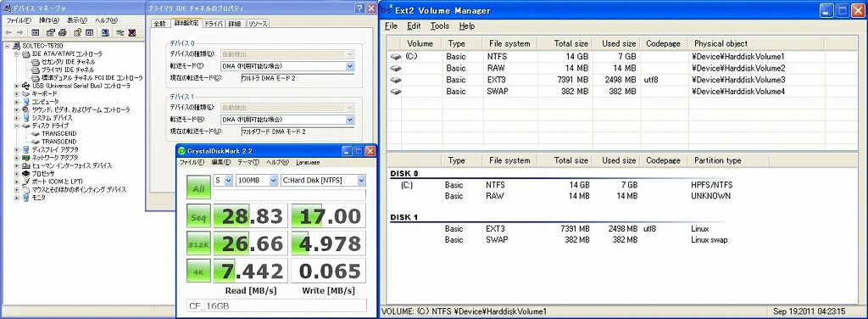
Task: Select the first TRANSCEND disk drive
Action: [x=59, y=133]
